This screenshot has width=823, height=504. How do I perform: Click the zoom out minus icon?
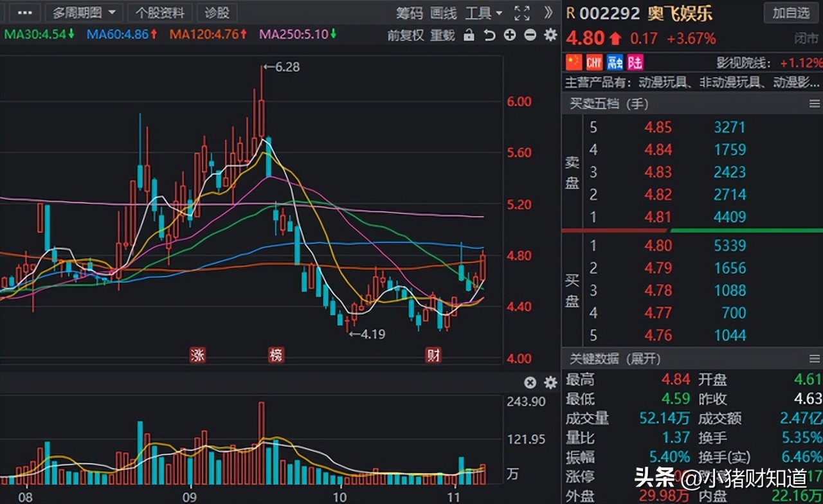pos(530,35)
